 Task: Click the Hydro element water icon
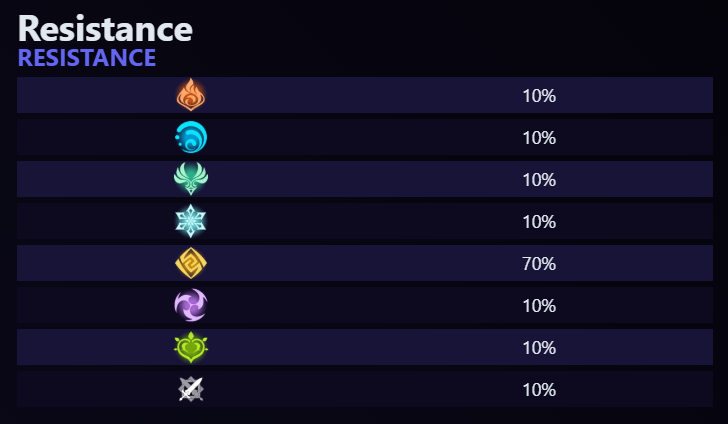pyautogui.click(x=190, y=137)
